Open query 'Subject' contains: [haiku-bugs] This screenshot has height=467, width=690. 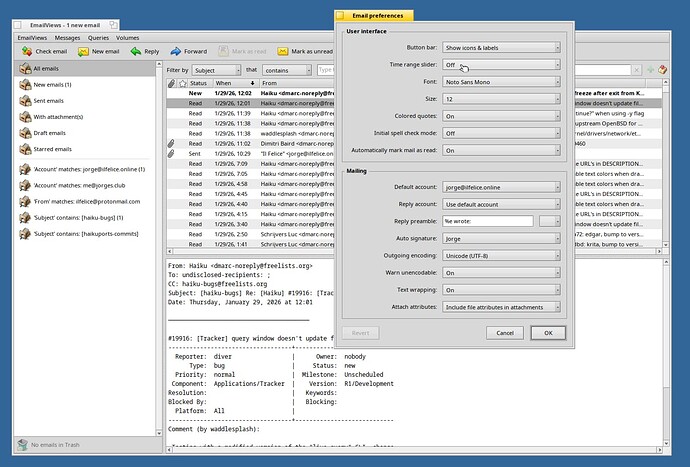(x=71, y=217)
